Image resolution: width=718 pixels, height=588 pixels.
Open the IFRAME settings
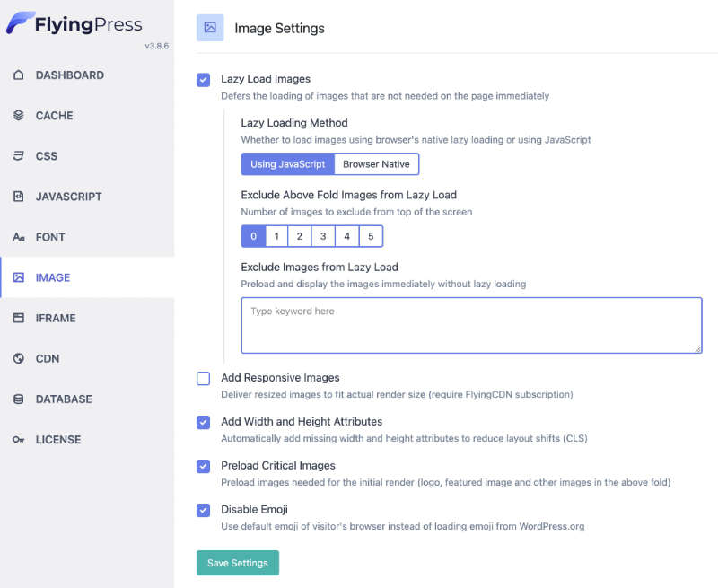(87, 318)
